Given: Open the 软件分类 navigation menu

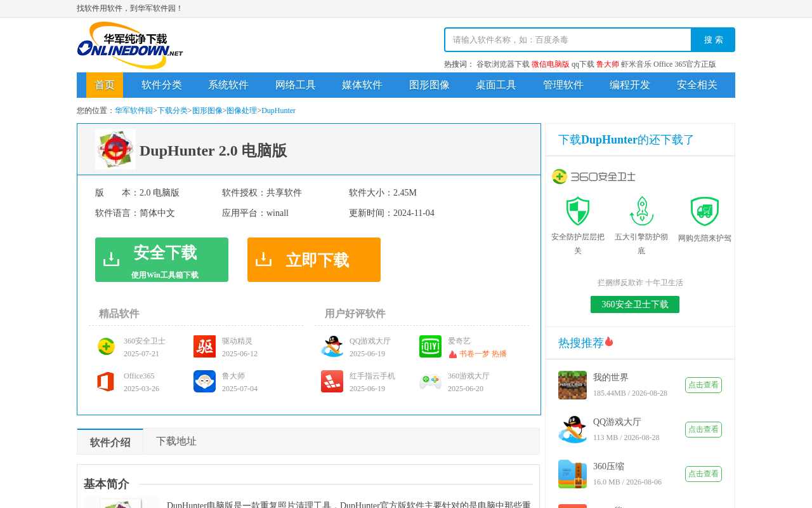Looking at the screenshot, I should pos(162,85).
